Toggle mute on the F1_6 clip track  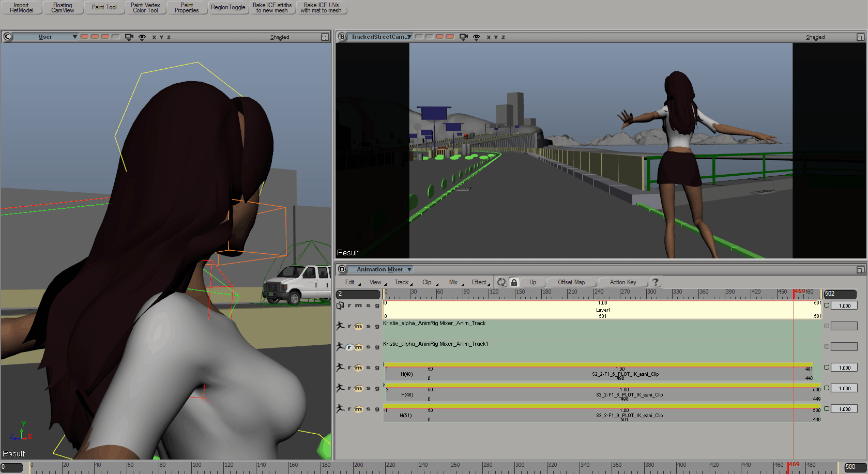(358, 368)
